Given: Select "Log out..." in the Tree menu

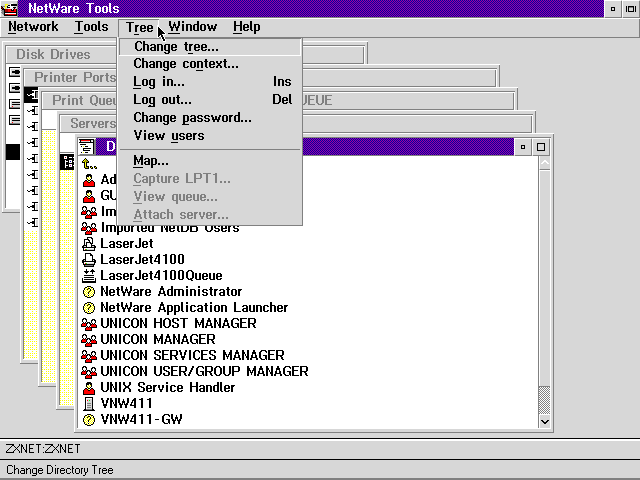Looking at the screenshot, I should [162, 100].
